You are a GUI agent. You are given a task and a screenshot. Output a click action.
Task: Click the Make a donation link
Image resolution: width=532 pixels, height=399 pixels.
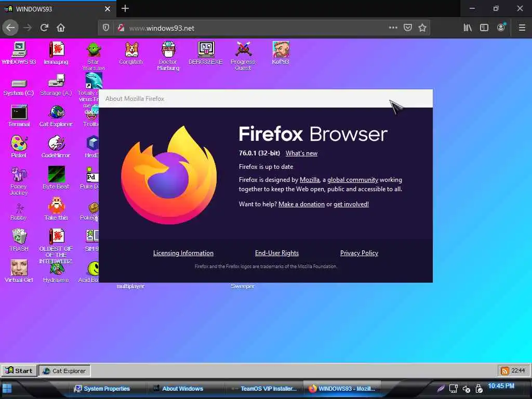(301, 204)
